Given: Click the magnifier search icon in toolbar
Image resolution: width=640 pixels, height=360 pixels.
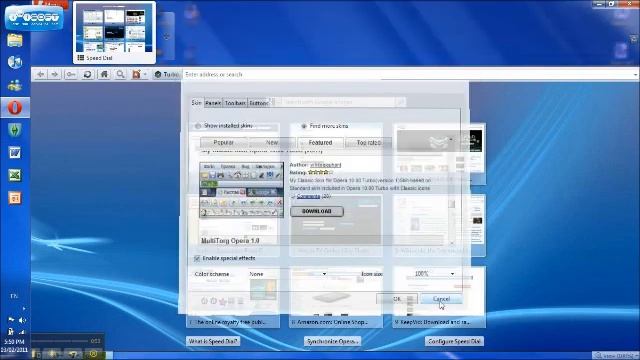Looking at the screenshot, I should [120, 74].
